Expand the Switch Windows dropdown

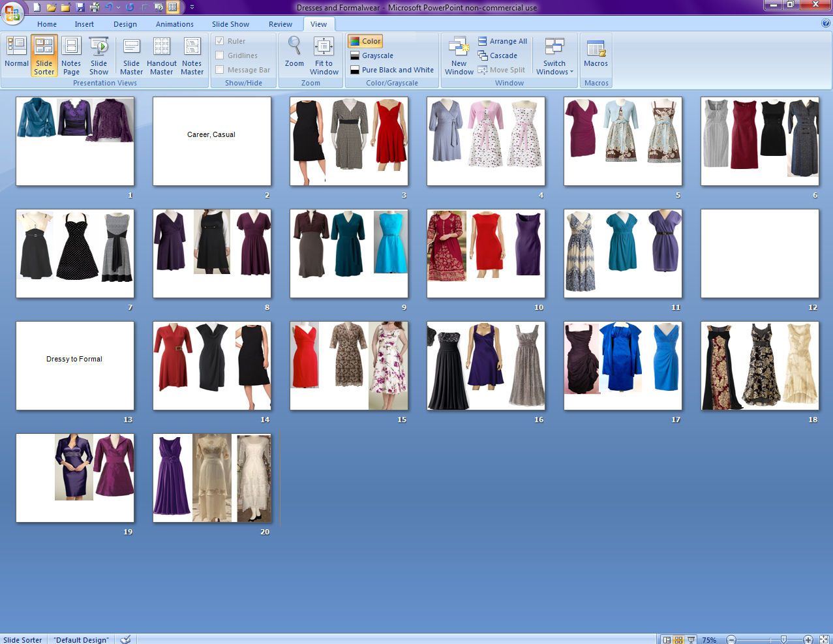(554, 68)
